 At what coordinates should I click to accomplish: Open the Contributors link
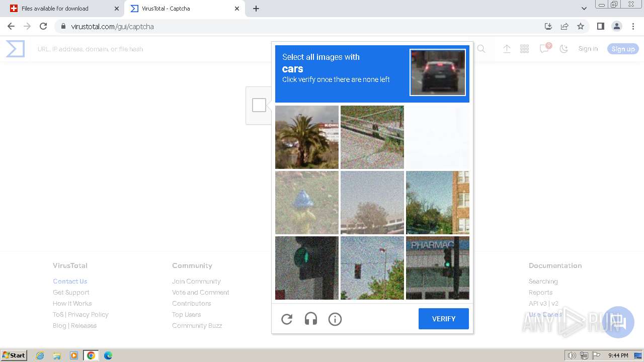click(x=192, y=303)
